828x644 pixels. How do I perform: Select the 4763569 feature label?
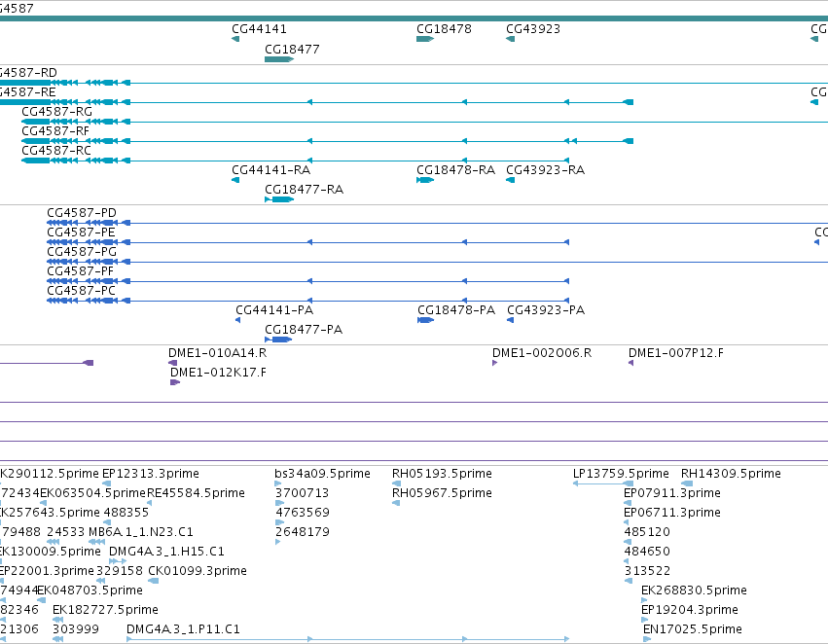303,513
